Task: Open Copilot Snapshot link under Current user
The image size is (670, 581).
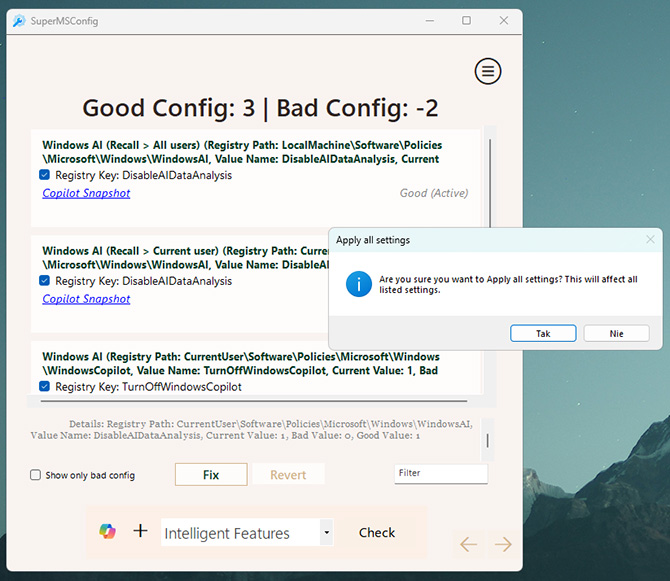Action: [x=86, y=299]
